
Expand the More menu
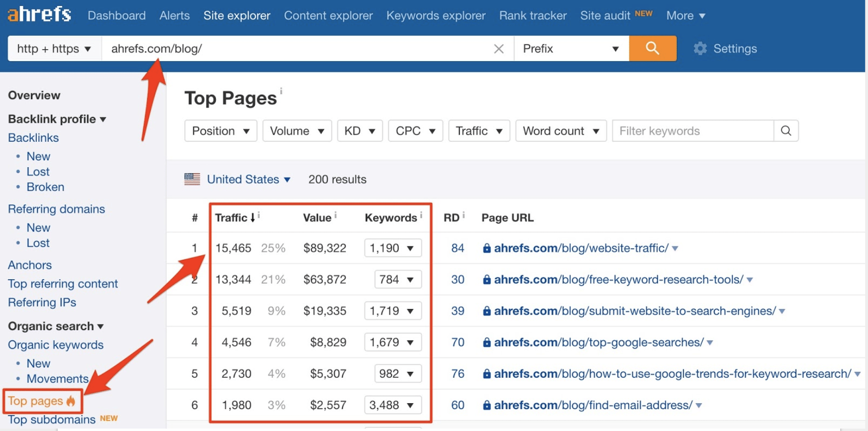click(685, 15)
